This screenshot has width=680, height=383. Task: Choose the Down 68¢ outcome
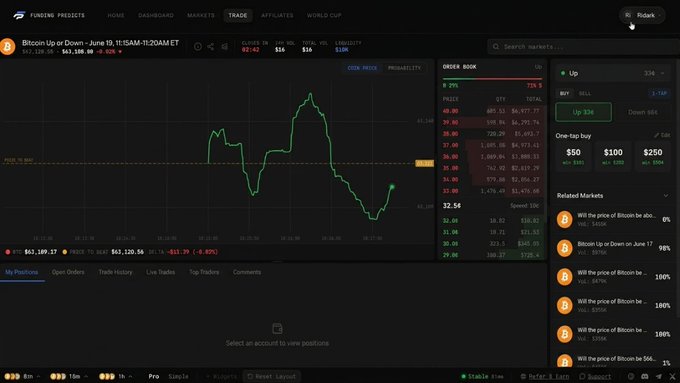[643, 112]
